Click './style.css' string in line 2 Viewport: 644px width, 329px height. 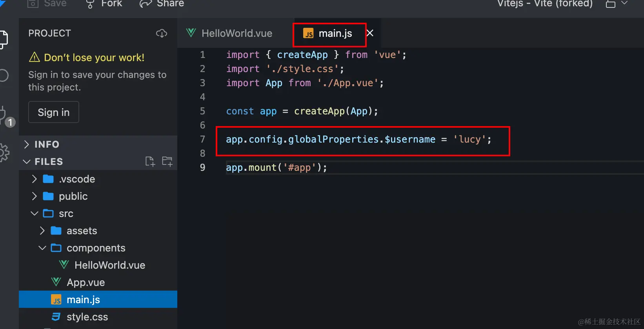pos(302,69)
